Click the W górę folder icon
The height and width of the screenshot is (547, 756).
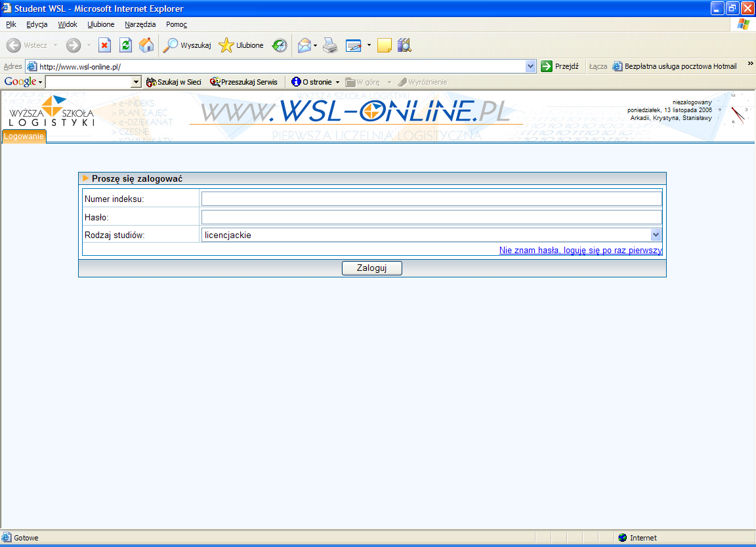click(x=350, y=82)
